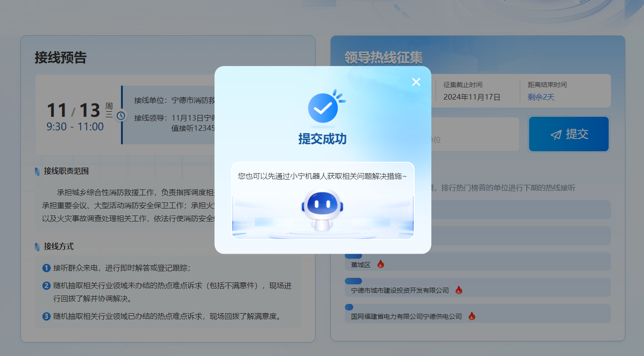
Task: Click fire icon beside 宁德市城市建设投资开发有限公司
Action: coord(459,290)
